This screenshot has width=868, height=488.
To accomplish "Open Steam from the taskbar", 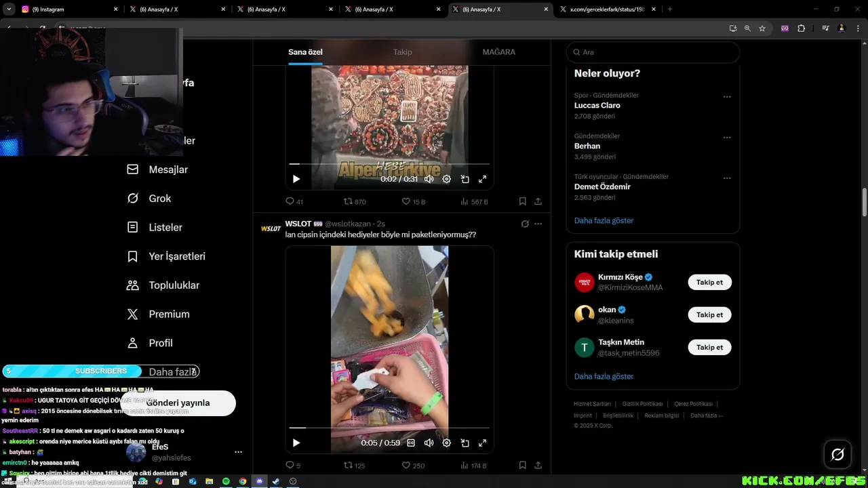I will click(x=275, y=481).
